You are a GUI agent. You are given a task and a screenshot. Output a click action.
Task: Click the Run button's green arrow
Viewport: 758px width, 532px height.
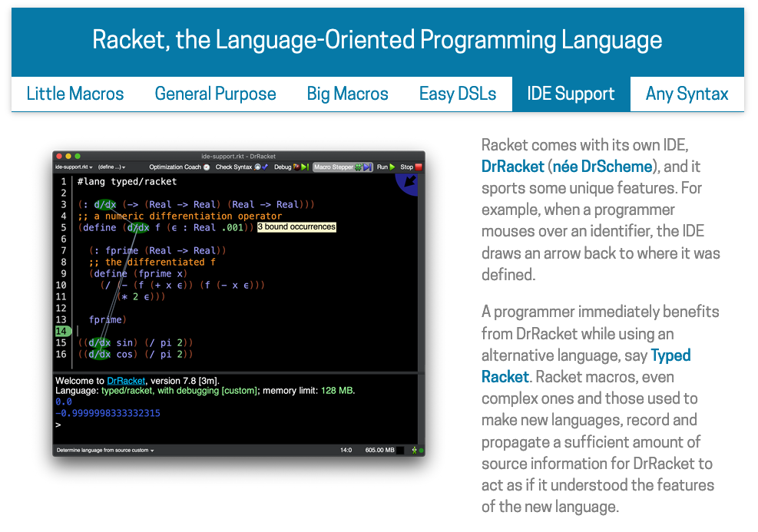(x=392, y=167)
